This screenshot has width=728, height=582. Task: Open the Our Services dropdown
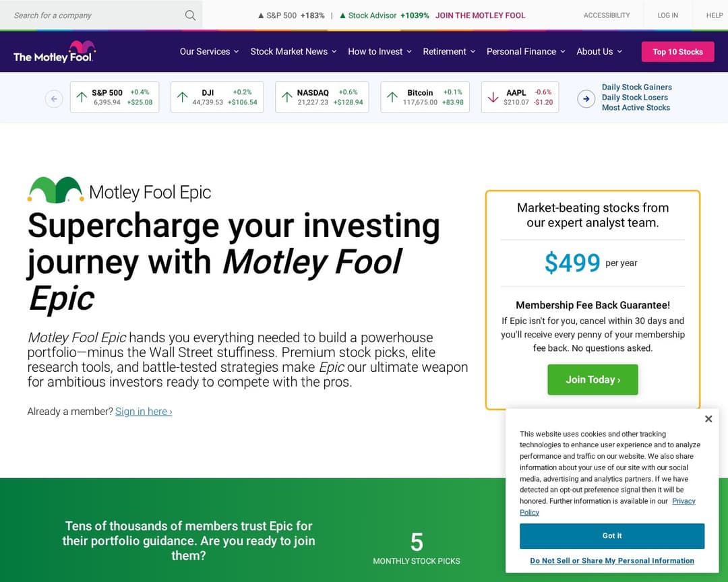coord(205,51)
